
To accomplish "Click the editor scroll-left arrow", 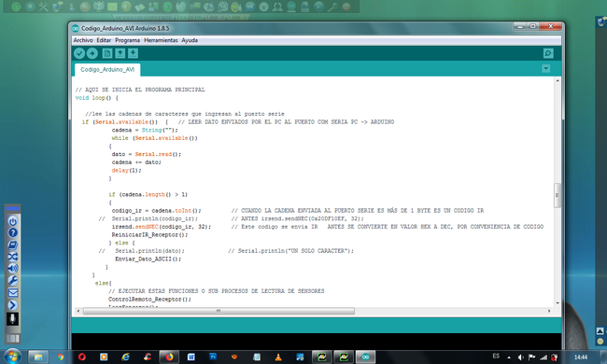I will coord(78,311).
